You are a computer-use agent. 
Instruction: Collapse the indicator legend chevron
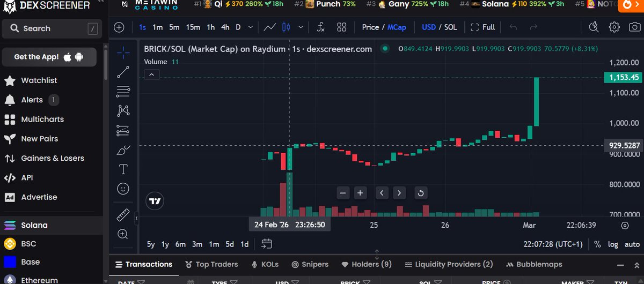click(x=152, y=74)
